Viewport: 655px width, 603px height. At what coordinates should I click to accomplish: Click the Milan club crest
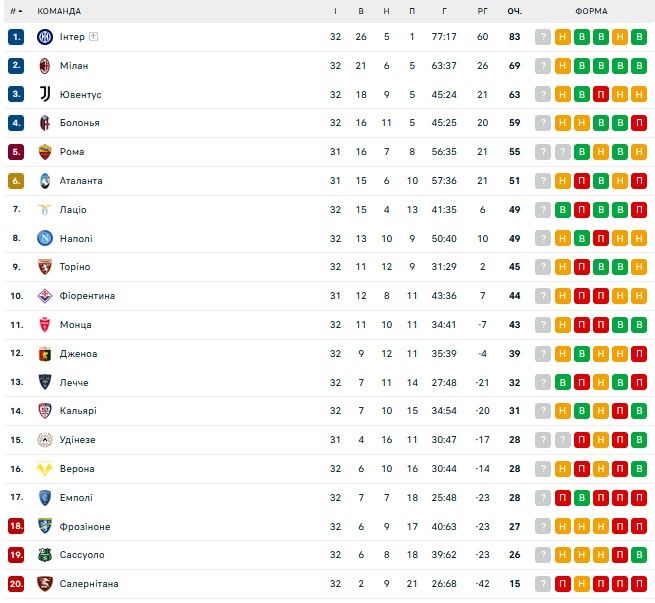pyautogui.click(x=44, y=66)
